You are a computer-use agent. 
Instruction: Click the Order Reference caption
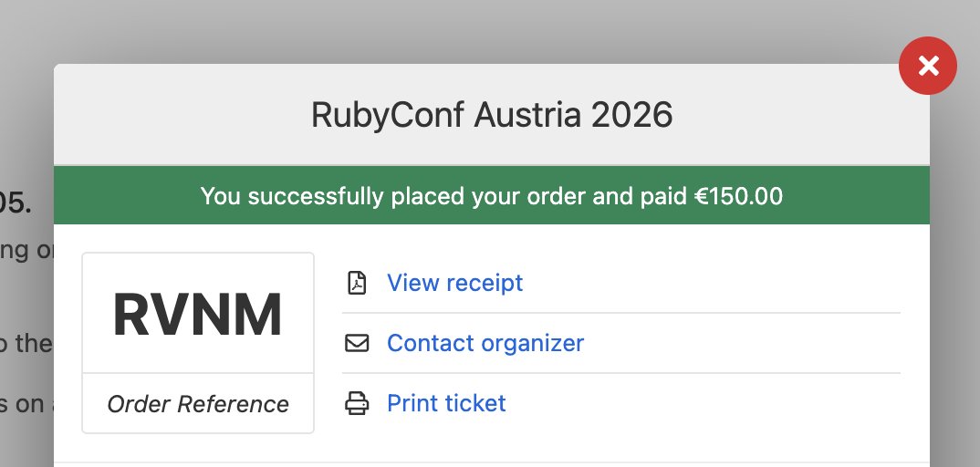197,404
